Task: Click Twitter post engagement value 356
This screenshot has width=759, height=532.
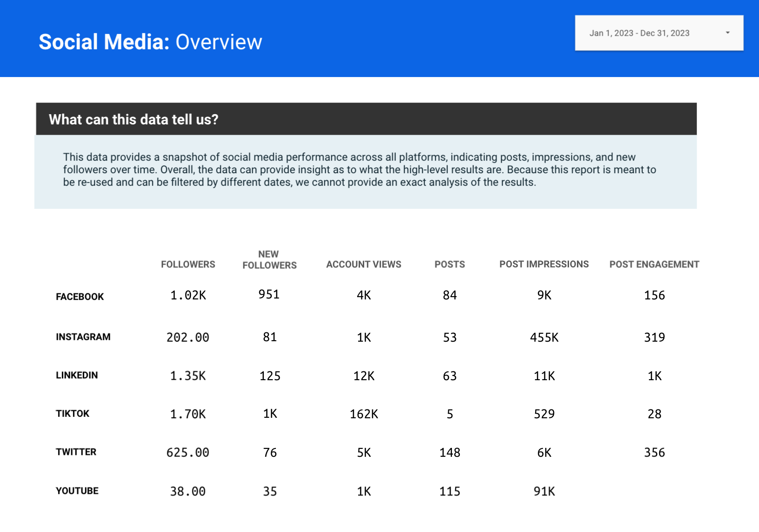Action: 654,453
